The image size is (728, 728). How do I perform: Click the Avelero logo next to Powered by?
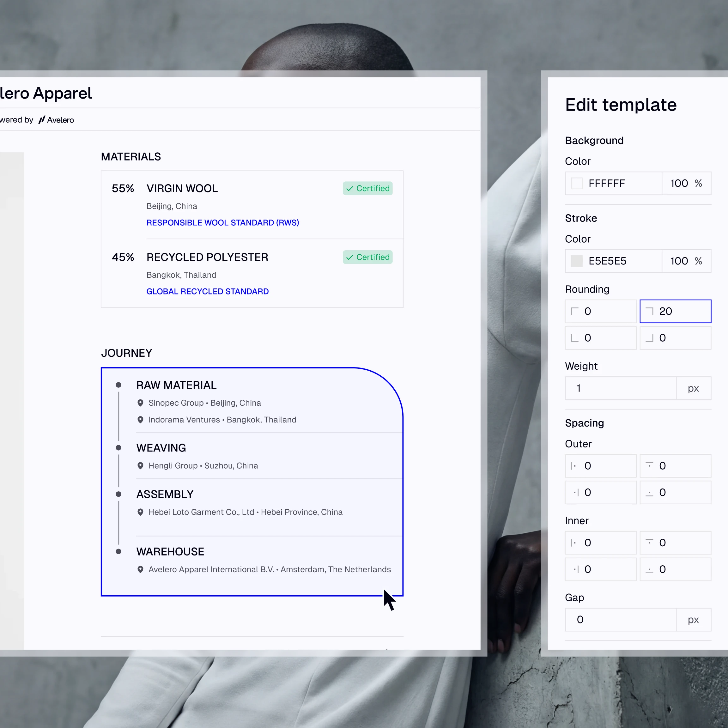(42, 120)
